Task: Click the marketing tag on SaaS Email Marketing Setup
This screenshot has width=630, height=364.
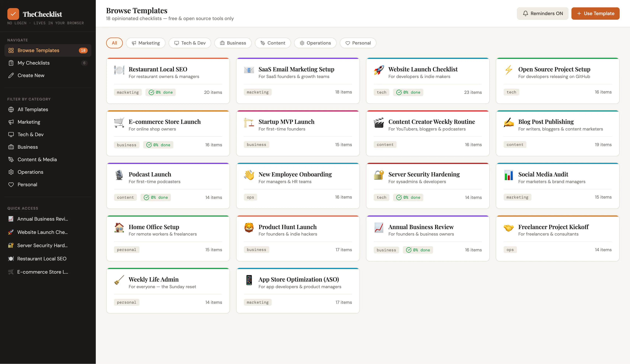Action: (258, 92)
